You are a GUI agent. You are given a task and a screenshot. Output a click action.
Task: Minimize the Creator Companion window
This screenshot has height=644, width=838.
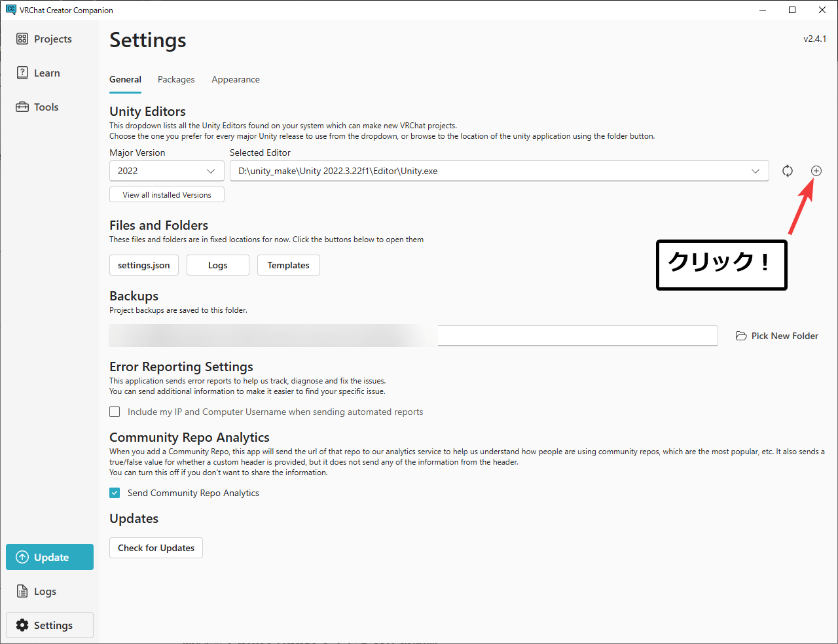(763, 10)
